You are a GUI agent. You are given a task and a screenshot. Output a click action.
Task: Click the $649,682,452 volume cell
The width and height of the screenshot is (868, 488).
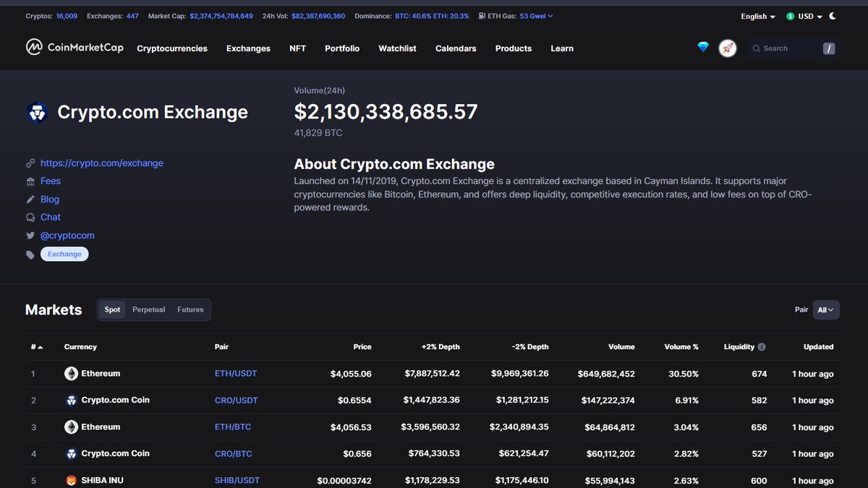coord(606,374)
